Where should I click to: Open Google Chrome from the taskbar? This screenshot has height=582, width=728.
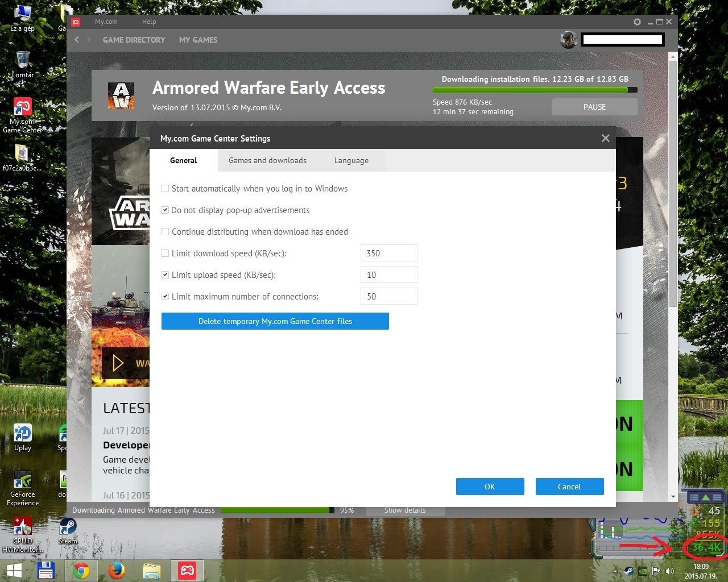click(x=81, y=571)
